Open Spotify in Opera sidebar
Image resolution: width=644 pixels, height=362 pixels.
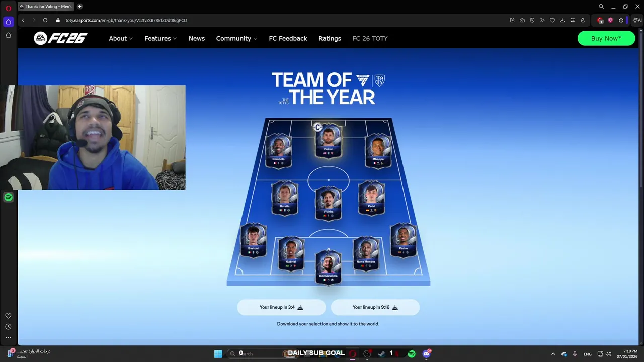point(8,197)
